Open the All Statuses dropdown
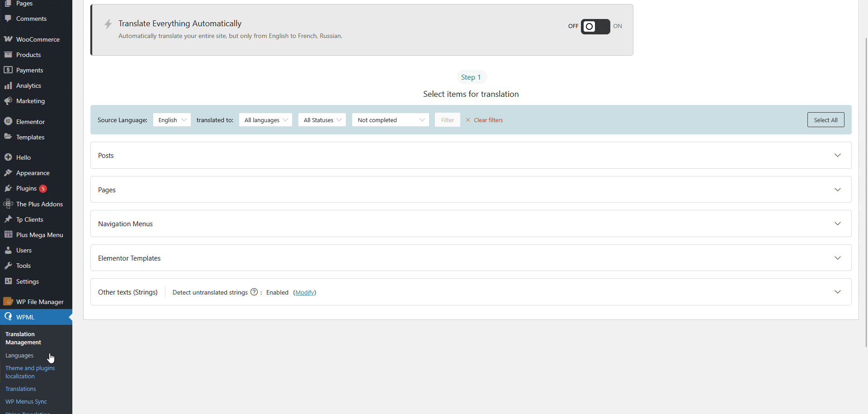This screenshot has height=414, width=868. click(322, 120)
